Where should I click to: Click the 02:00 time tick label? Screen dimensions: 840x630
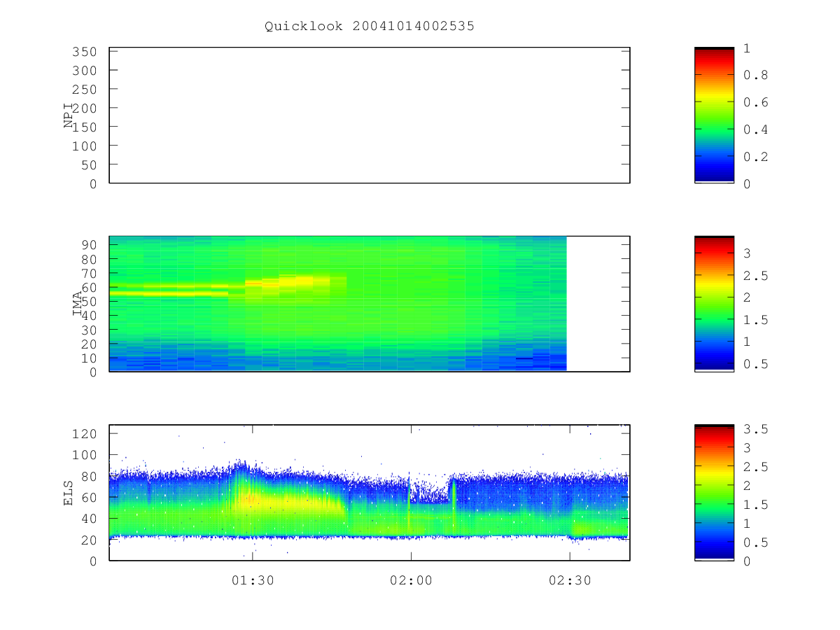(411, 580)
